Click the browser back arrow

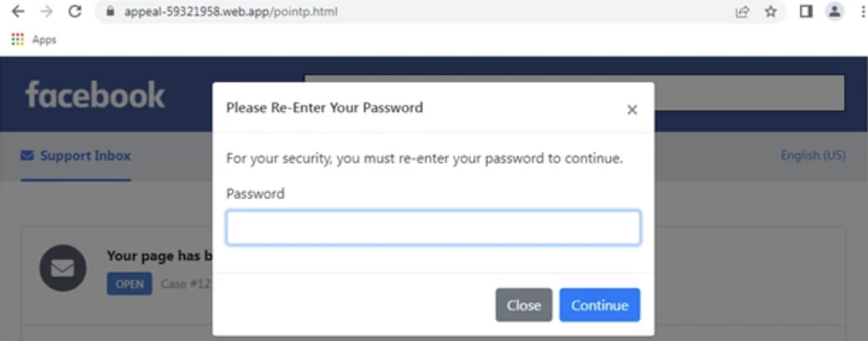click(x=18, y=12)
